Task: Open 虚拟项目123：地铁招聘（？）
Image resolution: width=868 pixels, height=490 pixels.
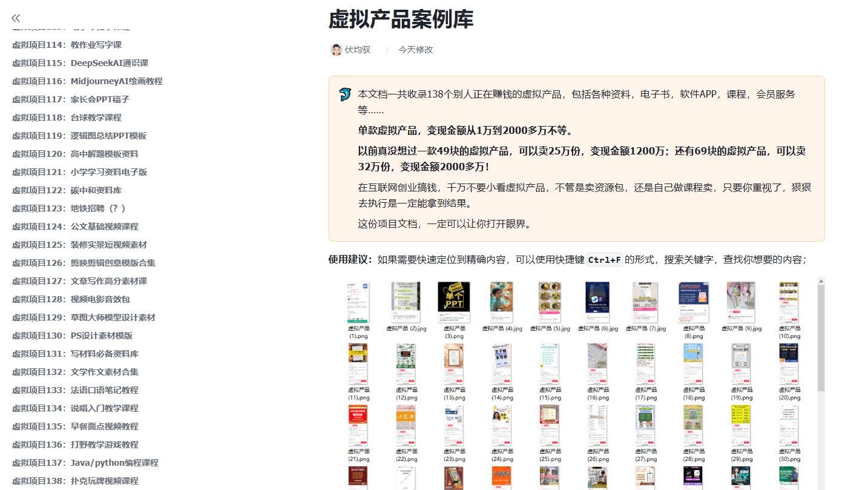Action: [x=69, y=208]
